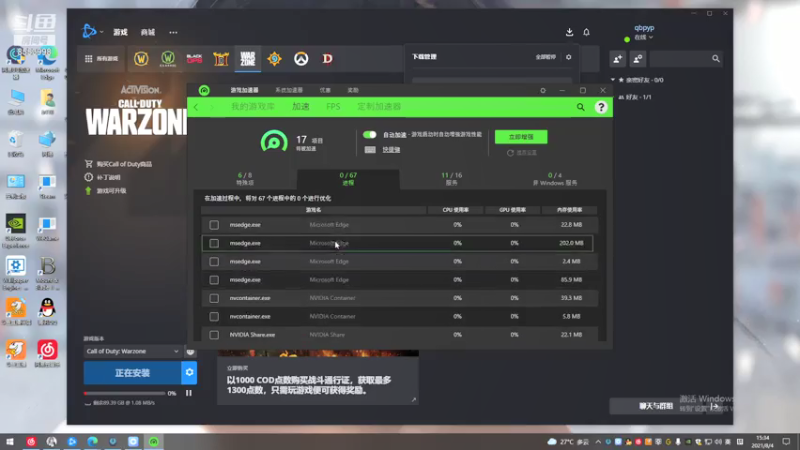Check msedge.exe row with 22.8 MB

[x=214, y=225]
